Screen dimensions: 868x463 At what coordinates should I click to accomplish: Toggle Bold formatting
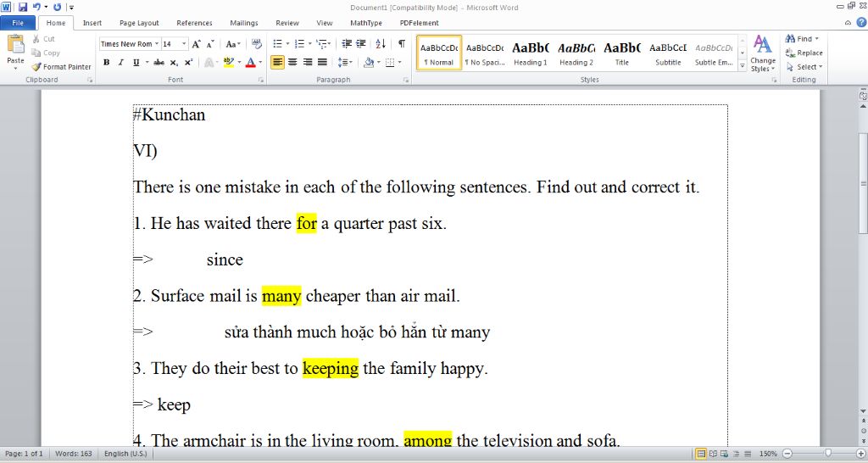106,63
